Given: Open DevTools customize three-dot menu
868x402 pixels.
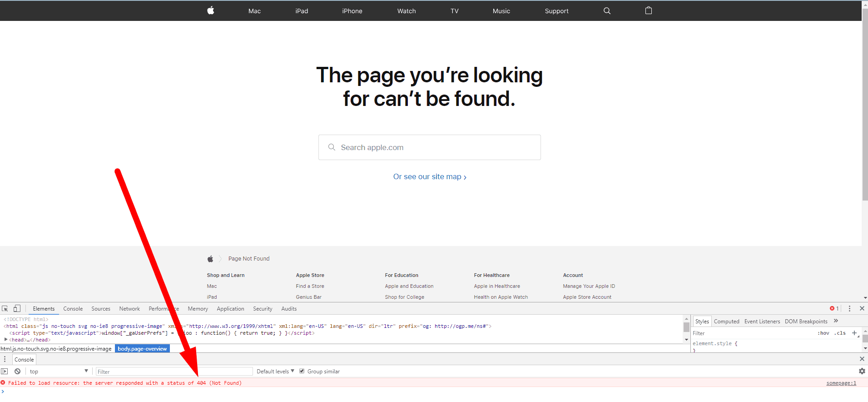Looking at the screenshot, I should [x=849, y=308].
